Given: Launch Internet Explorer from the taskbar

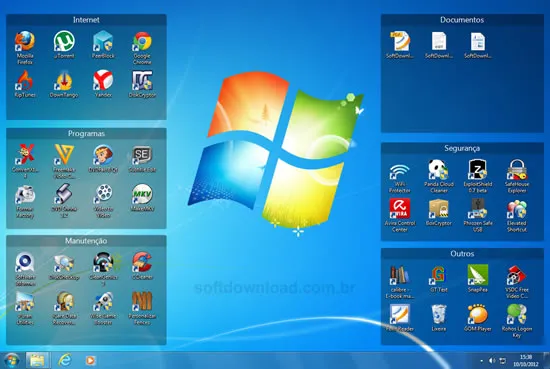Looking at the screenshot, I should pos(65,360).
